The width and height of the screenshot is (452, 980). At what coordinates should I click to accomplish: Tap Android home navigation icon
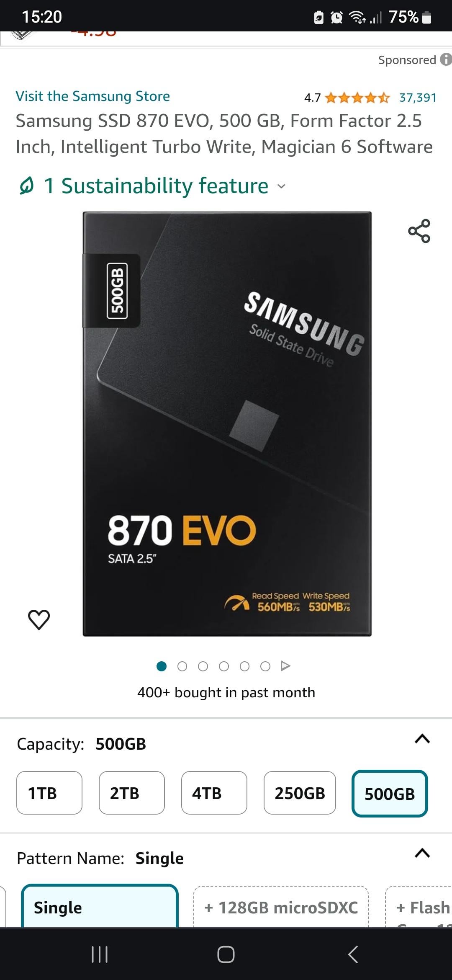point(226,954)
